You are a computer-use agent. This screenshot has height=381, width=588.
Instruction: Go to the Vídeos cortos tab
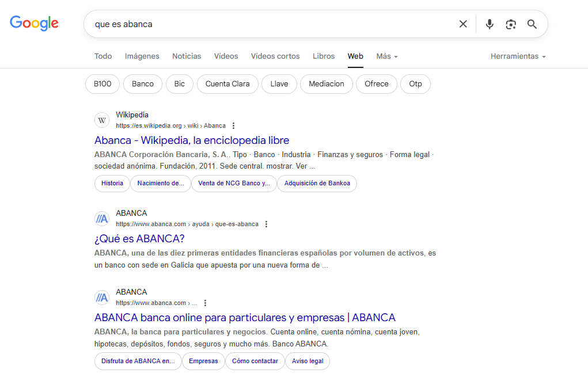(275, 56)
